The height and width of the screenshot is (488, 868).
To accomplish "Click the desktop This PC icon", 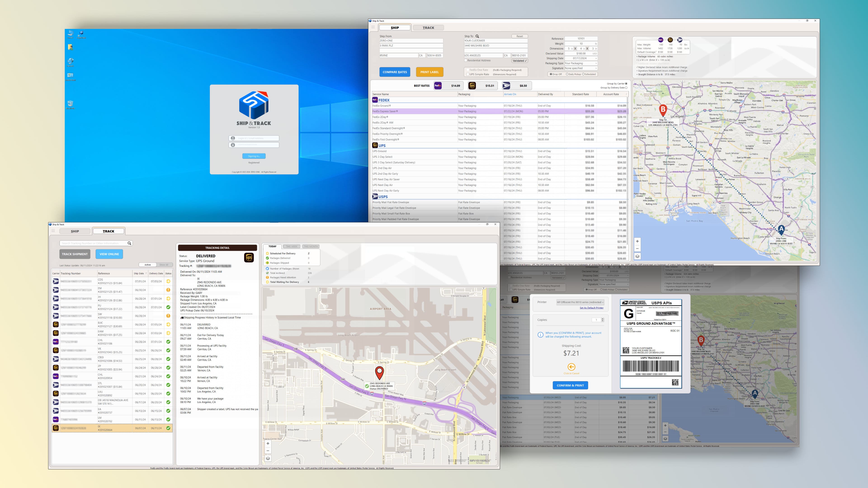I will click(x=70, y=33).
